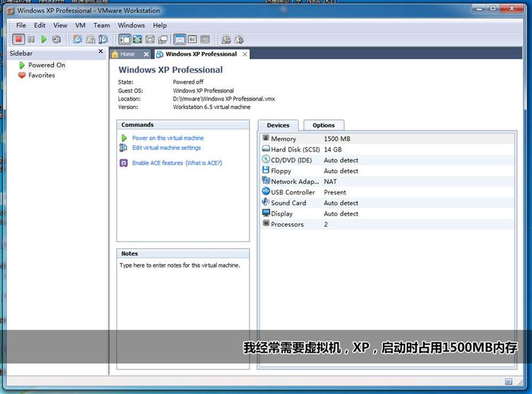Click the status bar icon at bottom right
Viewport: 532px width, 394px height.
point(508,381)
